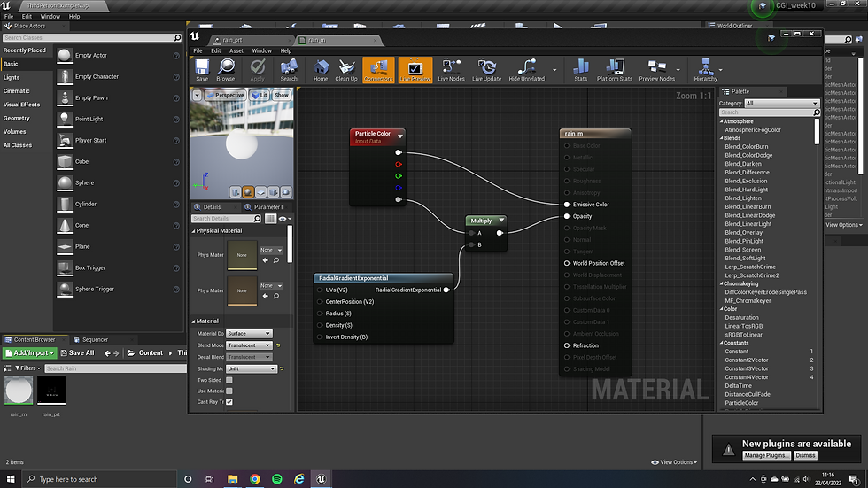Collapse the Blends palette category
This screenshot has width=868, height=488.
point(721,138)
